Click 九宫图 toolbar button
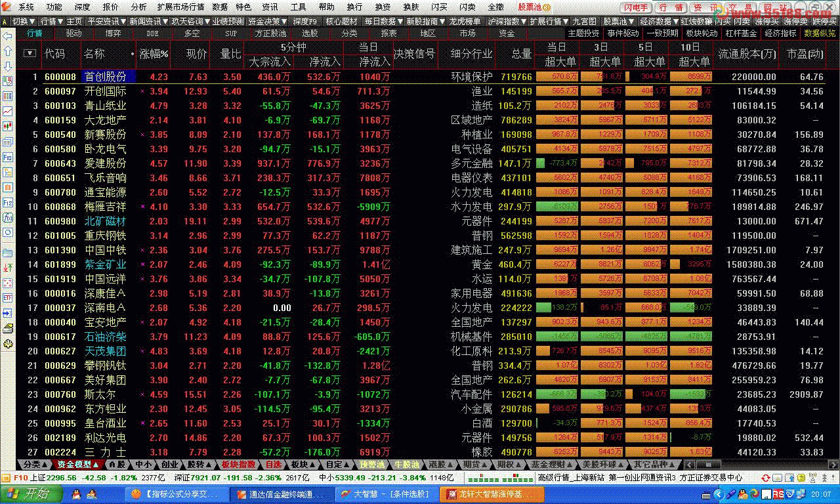The image size is (840, 504). pos(584,21)
